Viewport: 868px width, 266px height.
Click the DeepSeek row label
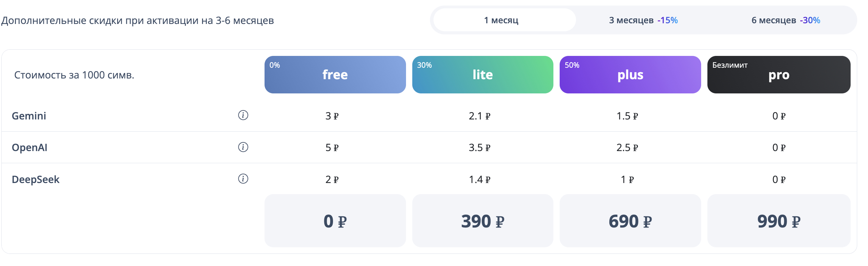click(x=35, y=180)
